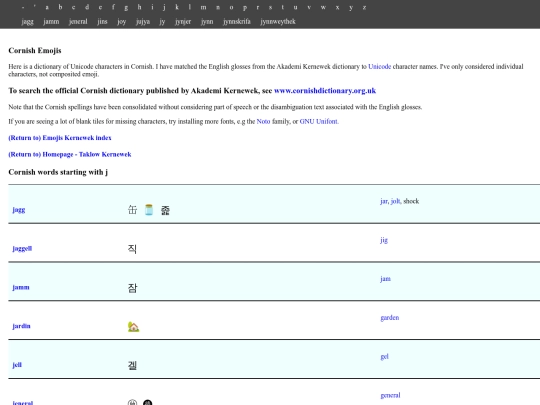Go to jins anchor in top bar
This screenshot has width=540, height=405.
102,22
